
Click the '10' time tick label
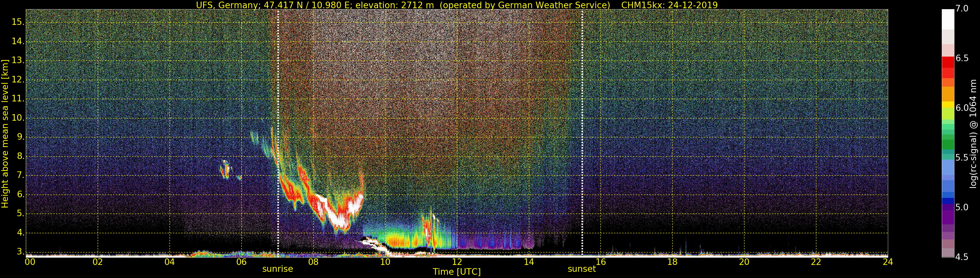pos(385,262)
